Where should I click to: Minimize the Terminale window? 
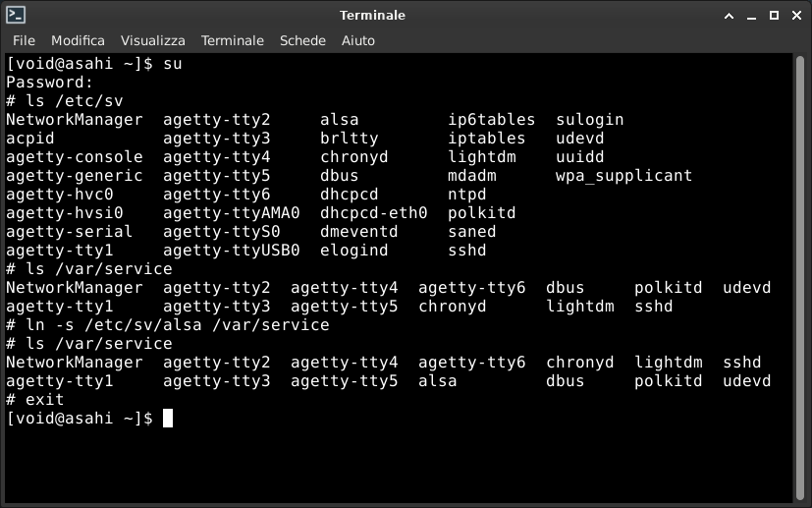[751, 16]
